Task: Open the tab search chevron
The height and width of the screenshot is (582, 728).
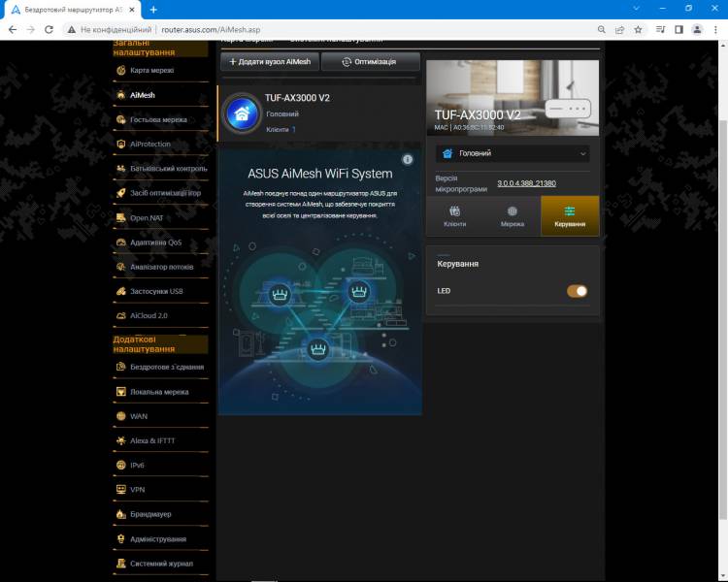Action: click(x=636, y=9)
